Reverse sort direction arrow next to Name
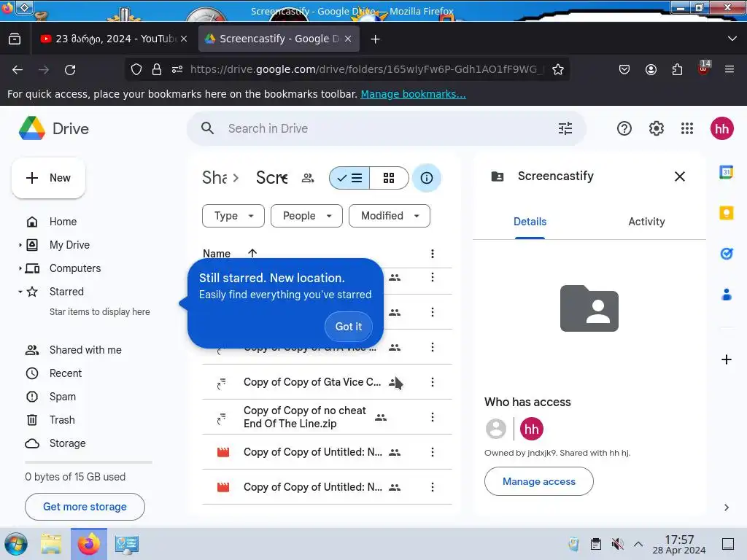This screenshot has height=560, width=747. pos(252,253)
